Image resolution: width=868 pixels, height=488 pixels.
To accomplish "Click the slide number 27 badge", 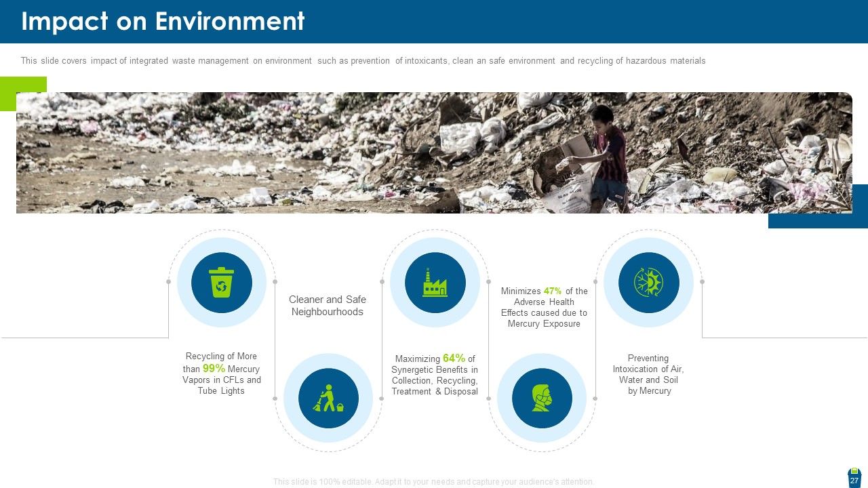I will point(854,477).
